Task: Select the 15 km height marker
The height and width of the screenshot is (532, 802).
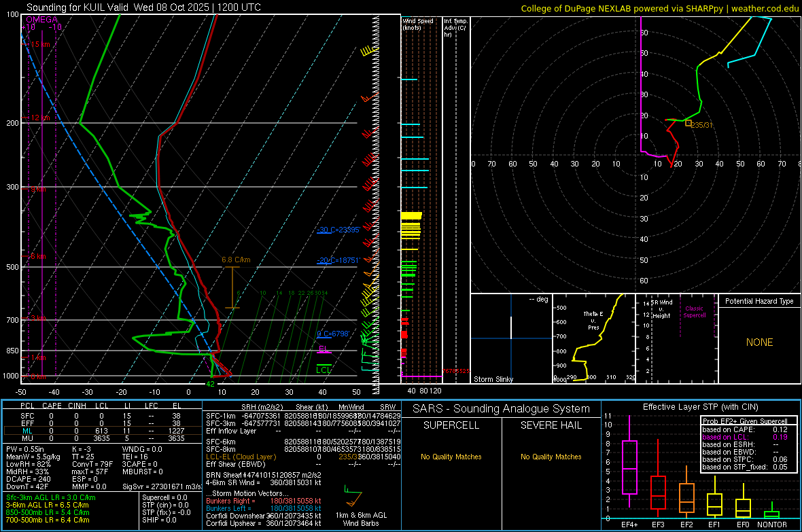Action: tap(40, 45)
